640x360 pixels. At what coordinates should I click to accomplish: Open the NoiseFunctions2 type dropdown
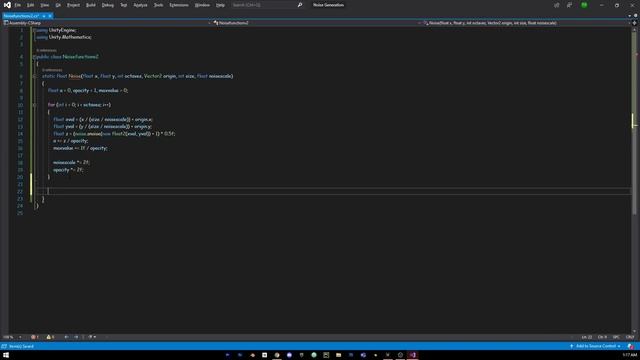(x=316, y=23)
